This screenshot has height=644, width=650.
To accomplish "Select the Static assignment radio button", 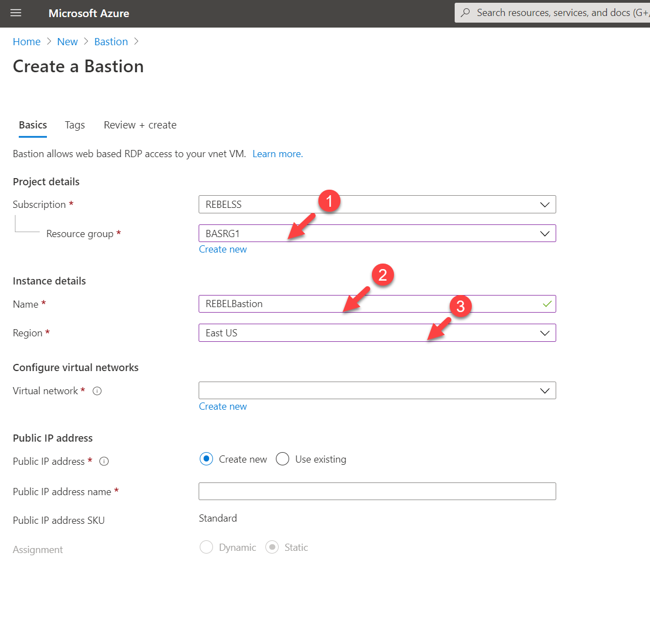I will (x=272, y=547).
